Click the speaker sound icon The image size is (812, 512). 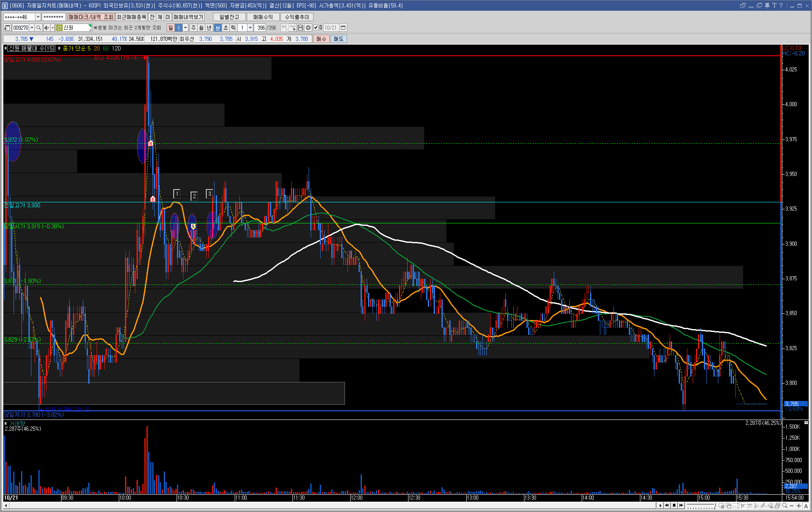[47, 28]
